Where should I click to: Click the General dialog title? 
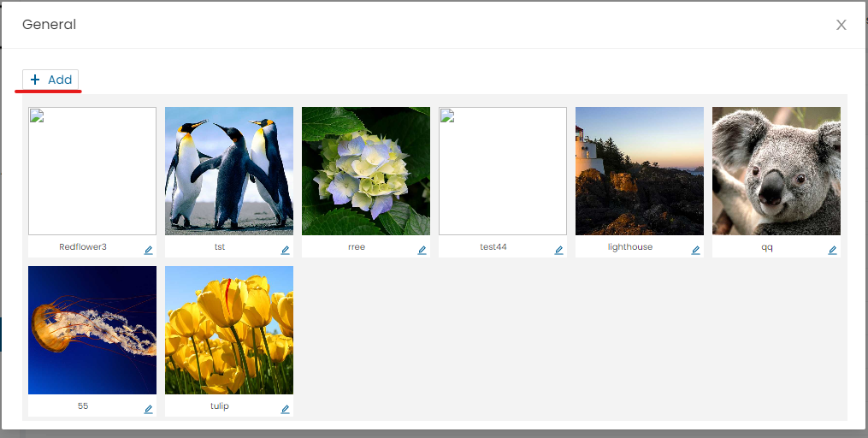coord(50,24)
